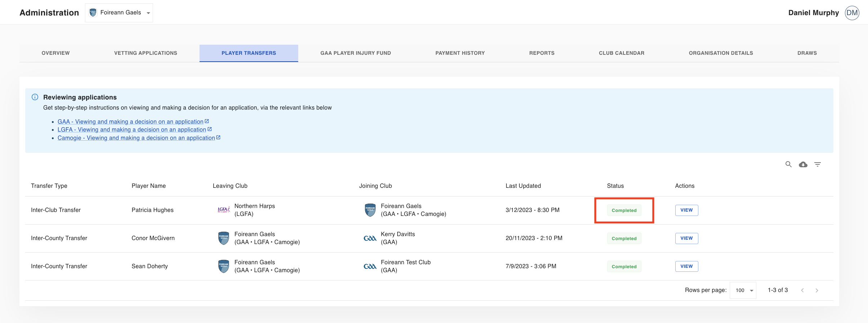This screenshot has height=323, width=868.
Task: Click leaving club crest in Sean Doherty row
Action: pos(224,266)
